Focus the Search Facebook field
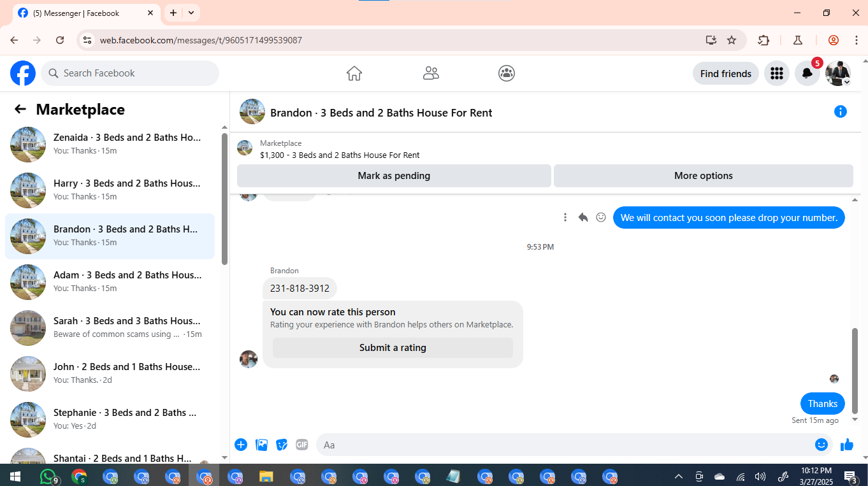 [130, 73]
